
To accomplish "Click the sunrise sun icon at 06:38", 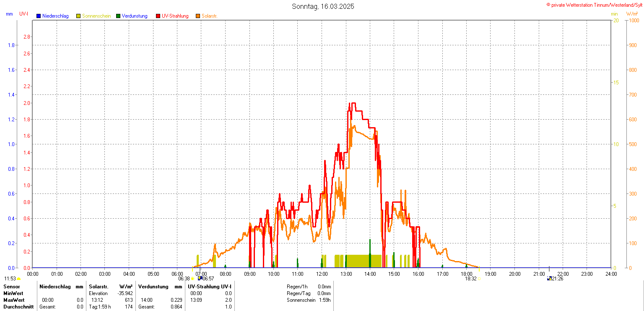I will click(x=192, y=279).
